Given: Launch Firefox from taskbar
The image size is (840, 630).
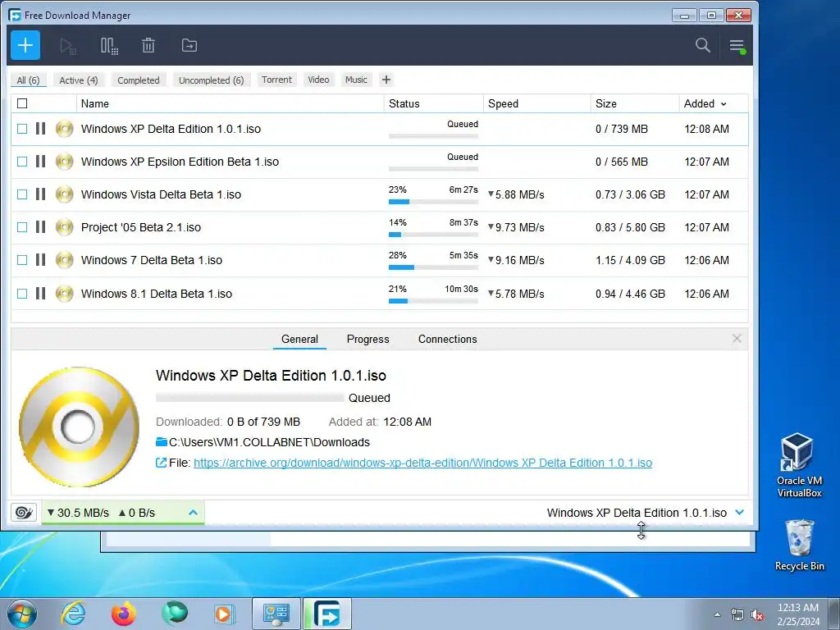Looking at the screenshot, I should 124,614.
